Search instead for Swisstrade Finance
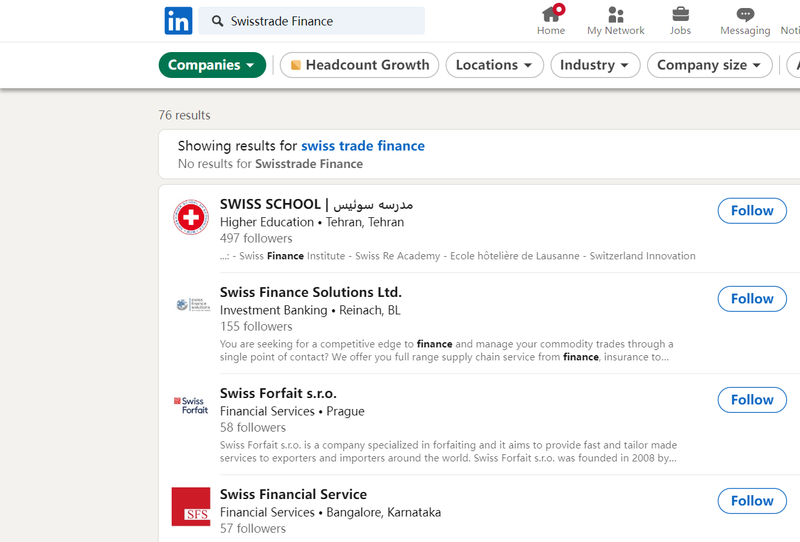The image size is (800, 542). (309, 164)
